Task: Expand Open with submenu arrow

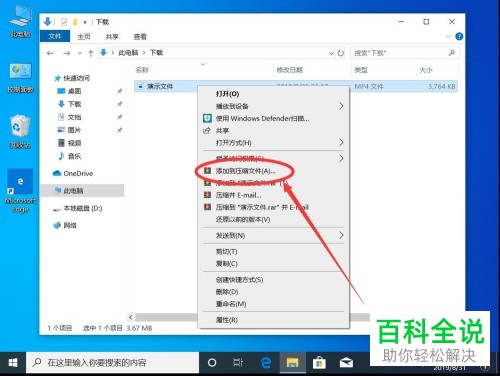Action: pos(341,142)
